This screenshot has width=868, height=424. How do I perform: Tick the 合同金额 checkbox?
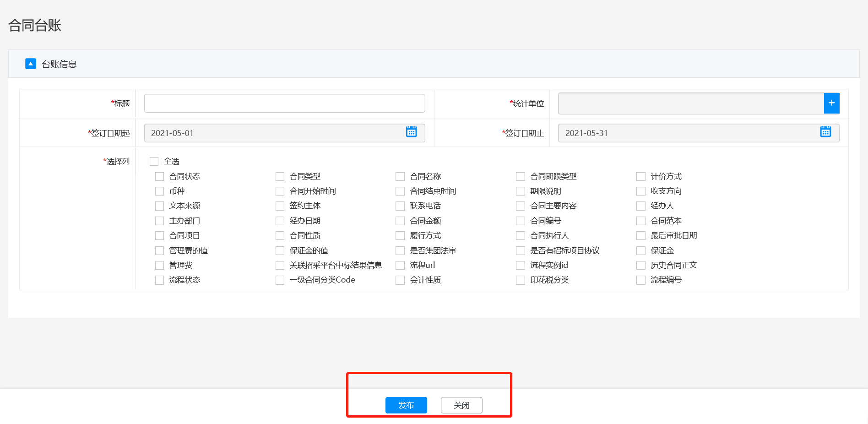pyautogui.click(x=401, y=221)
